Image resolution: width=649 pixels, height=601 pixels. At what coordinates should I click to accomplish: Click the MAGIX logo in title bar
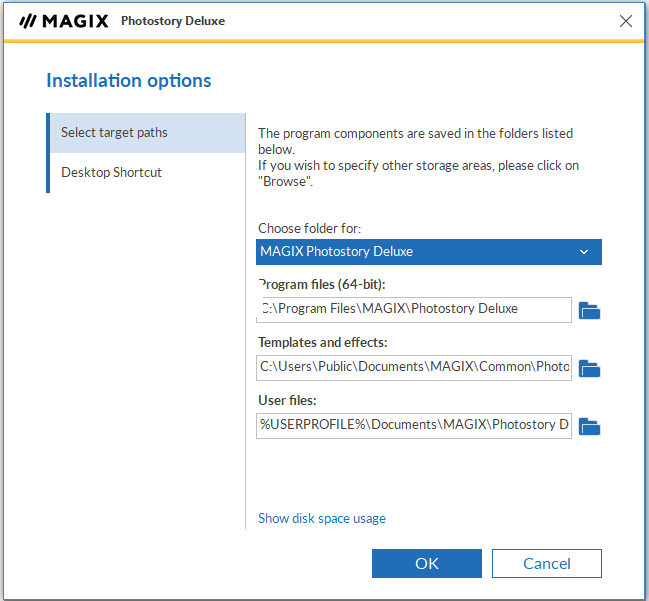pos(62,21)
